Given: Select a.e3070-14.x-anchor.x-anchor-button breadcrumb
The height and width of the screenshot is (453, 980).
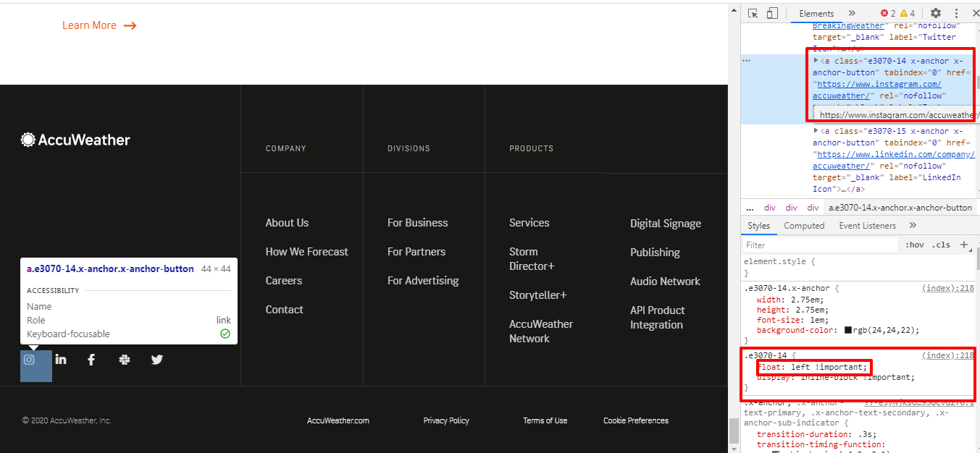Looking at the screenshot, I should (x=900, y=208).
